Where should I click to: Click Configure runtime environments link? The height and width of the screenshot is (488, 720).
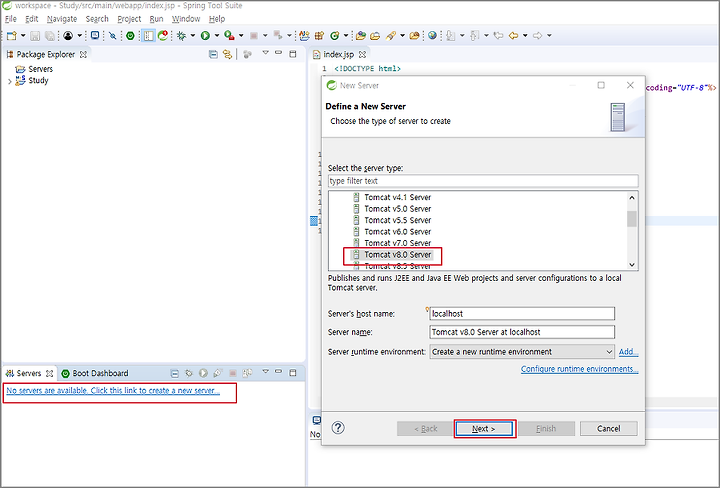[579, 369]
